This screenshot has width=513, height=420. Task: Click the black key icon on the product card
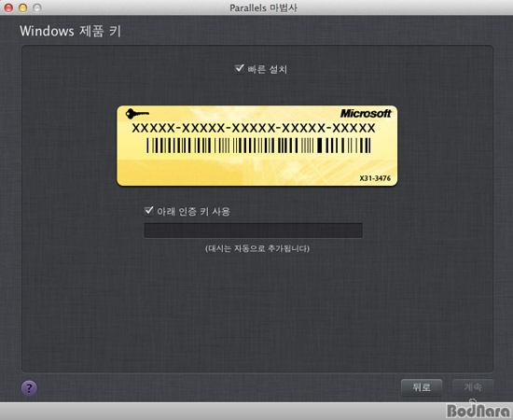(137, 114)
